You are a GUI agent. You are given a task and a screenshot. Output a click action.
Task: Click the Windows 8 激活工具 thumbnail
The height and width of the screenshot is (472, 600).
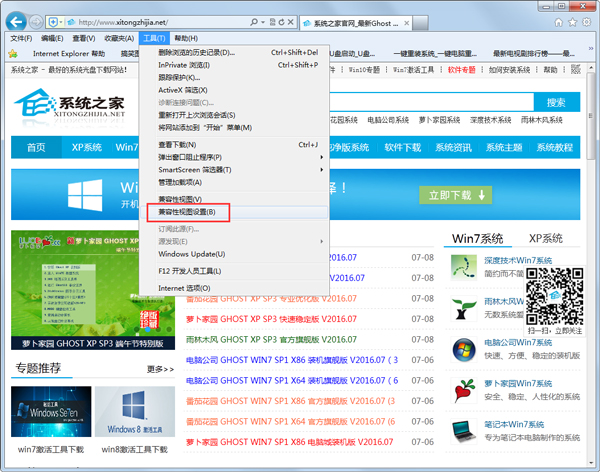(x=135, y=412)
